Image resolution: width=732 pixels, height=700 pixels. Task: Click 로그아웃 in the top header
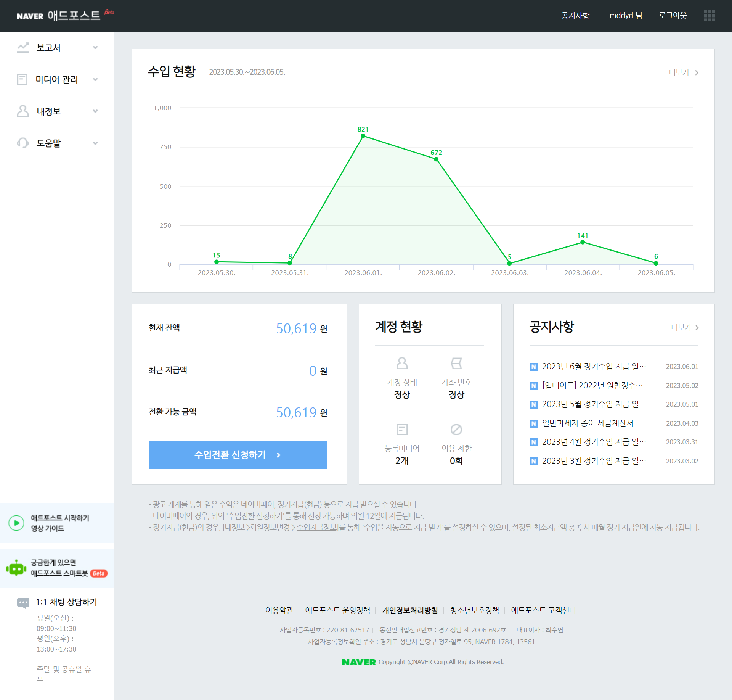coord(673,16)
